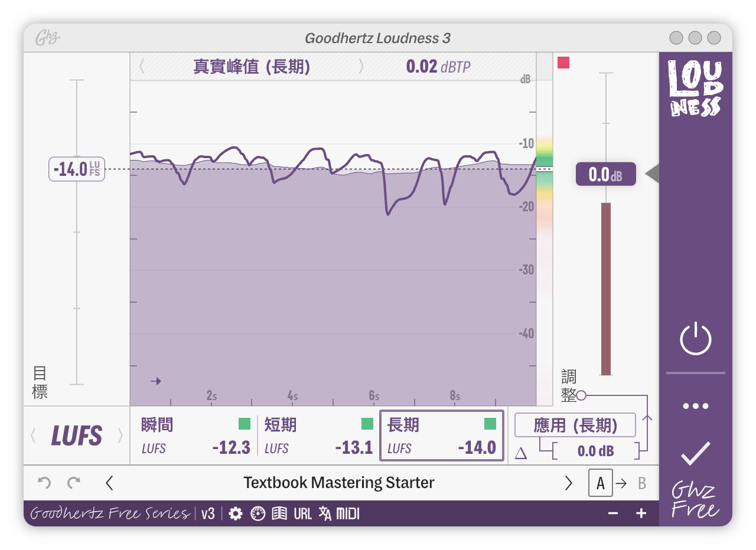756x550 pixels.
Task: Redo the last change
Action: [74, 483]
